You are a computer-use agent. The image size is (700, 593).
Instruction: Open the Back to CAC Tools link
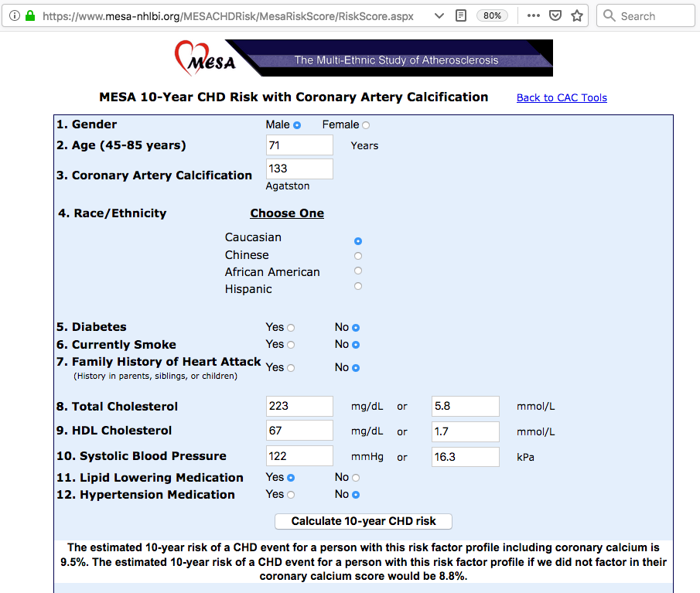tap(562, 97)
